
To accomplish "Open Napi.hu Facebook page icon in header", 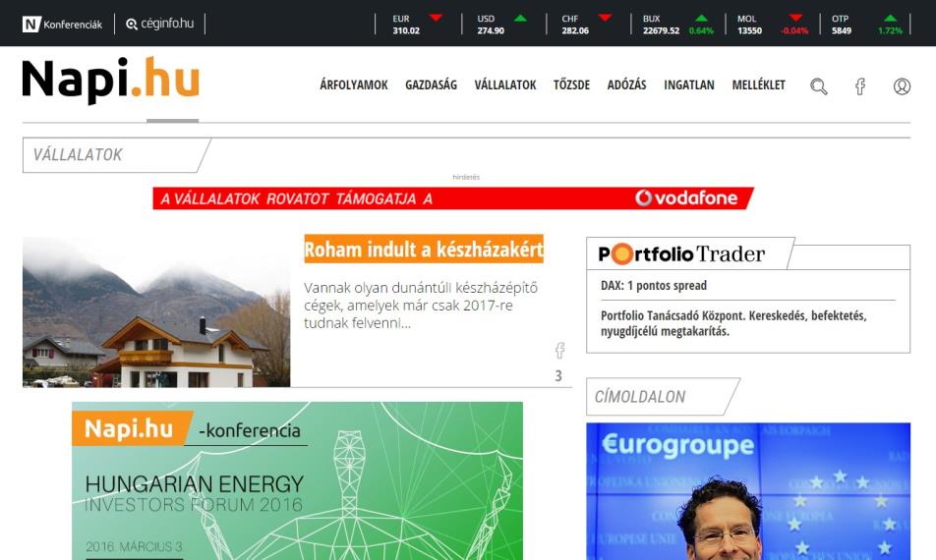I will [860, 86].
